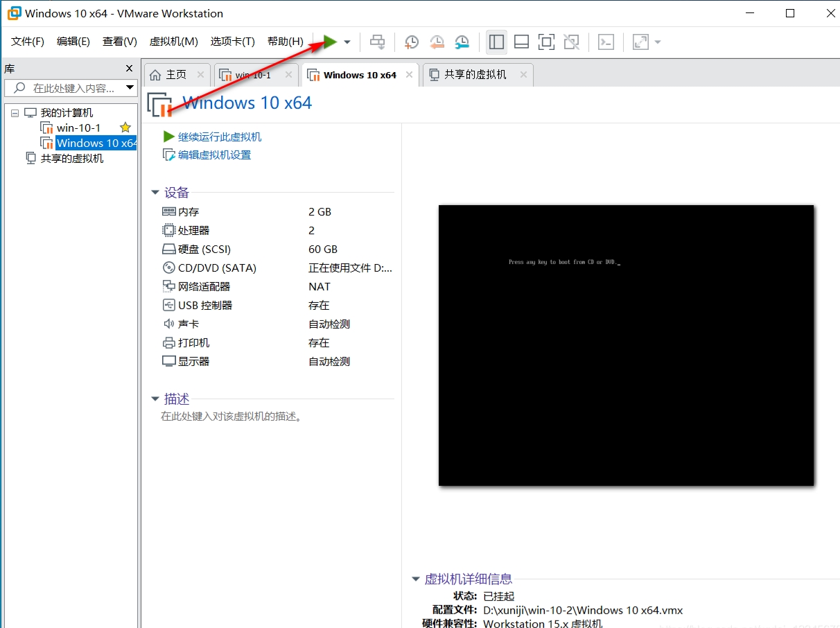
Task: Open the 打印机 device setting
Action: point(193,342)
